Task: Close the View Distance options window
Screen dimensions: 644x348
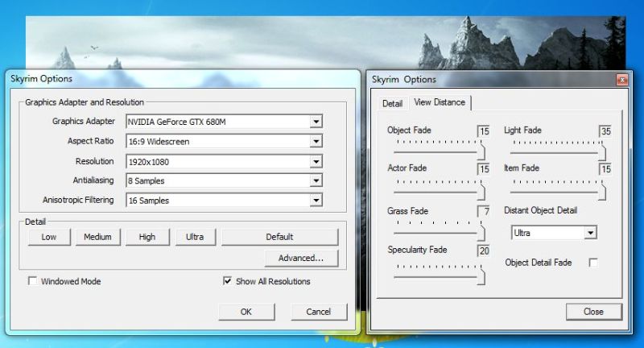Action: point(593,312)
